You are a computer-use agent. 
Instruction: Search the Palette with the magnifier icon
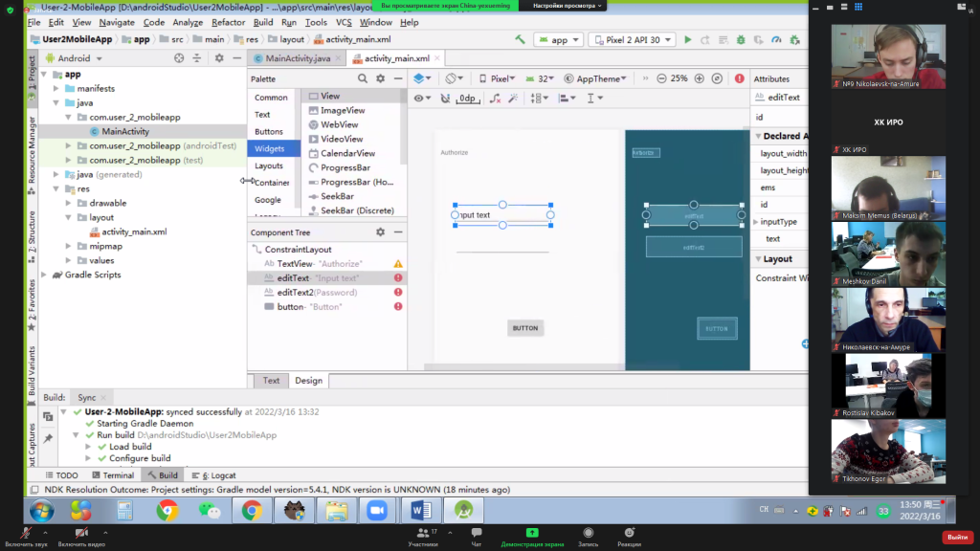(x=363, y=78)
